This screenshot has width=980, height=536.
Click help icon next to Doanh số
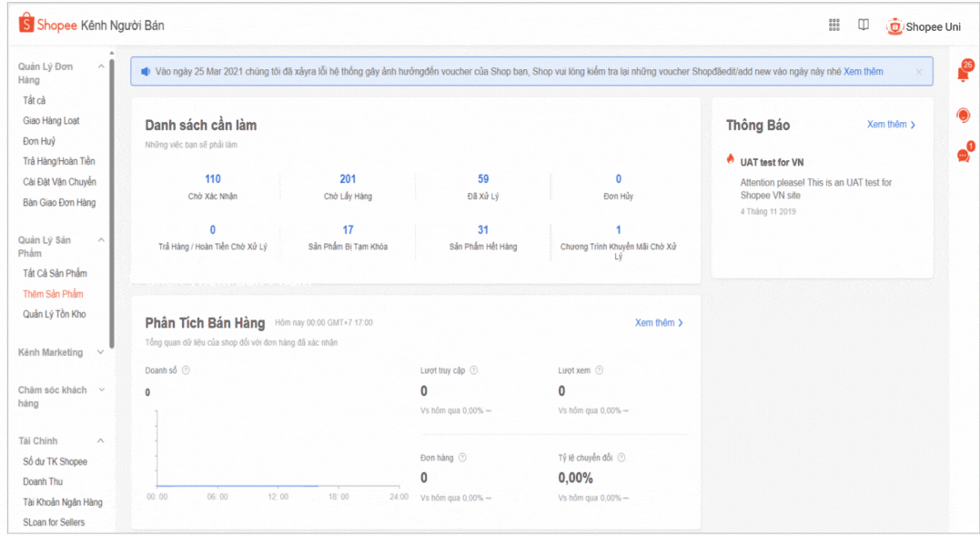186,370
